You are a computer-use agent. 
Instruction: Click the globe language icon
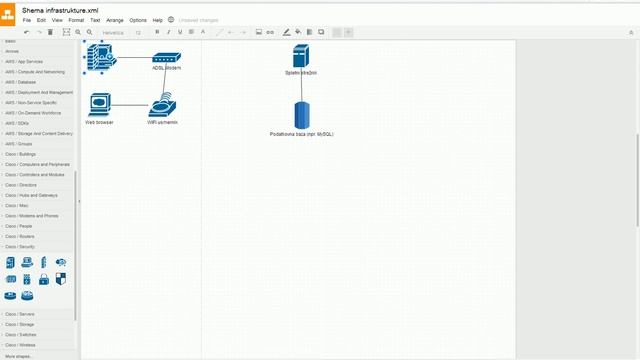coord(171,20)
